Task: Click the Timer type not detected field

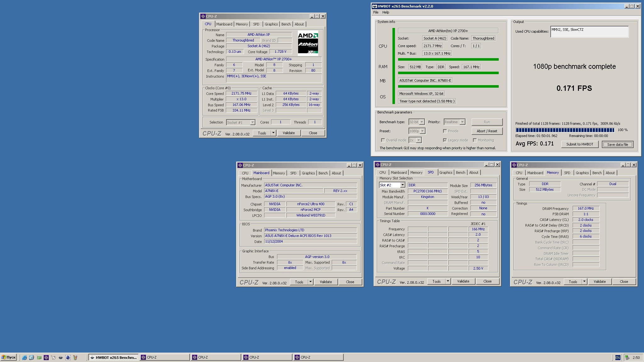Action: coord(427,101)
